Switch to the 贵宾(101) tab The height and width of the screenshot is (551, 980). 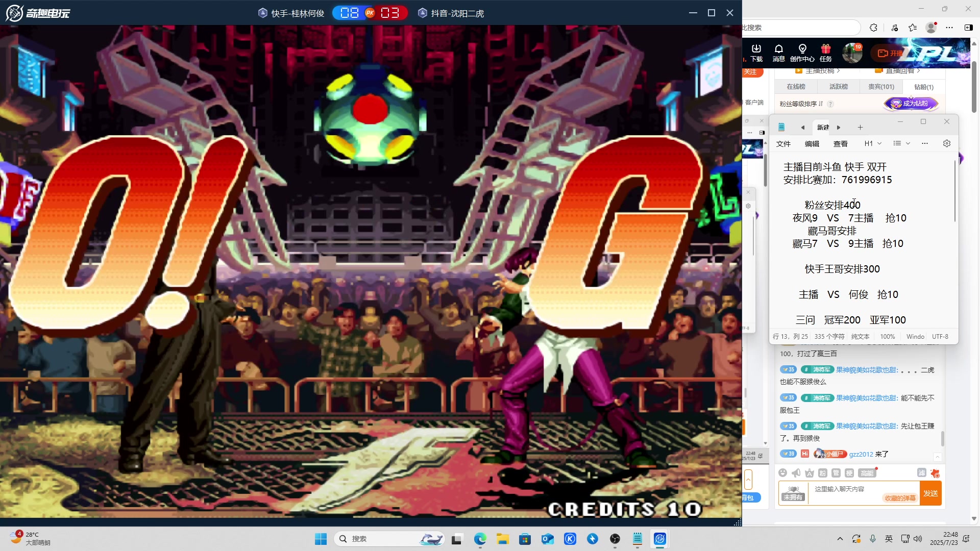coord(881,87)
